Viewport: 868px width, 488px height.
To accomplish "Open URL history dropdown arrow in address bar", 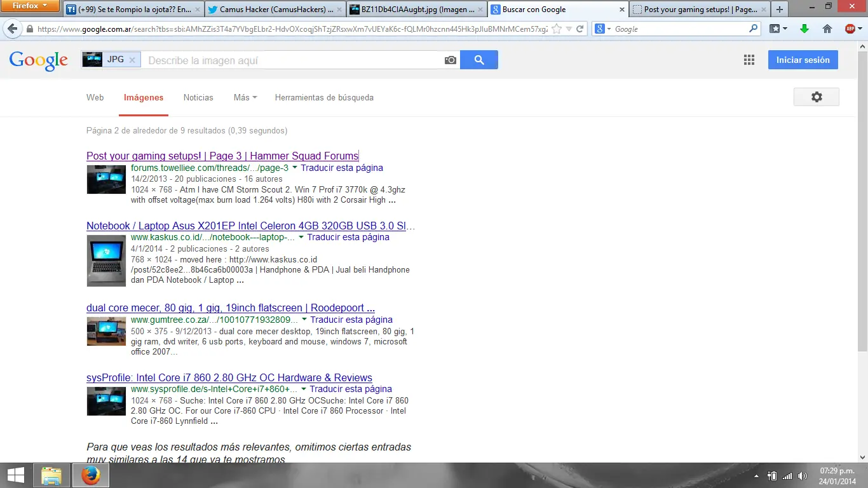I will [569, 29].
